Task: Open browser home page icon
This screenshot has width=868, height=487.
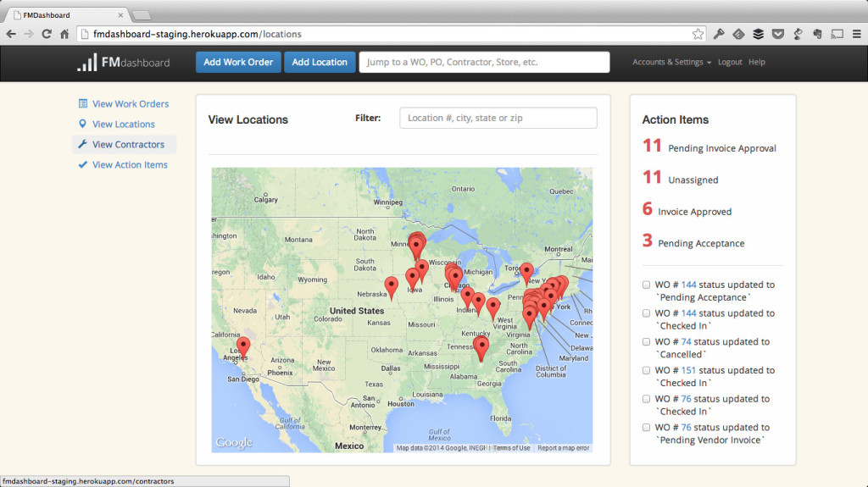Action: (64, 35)
